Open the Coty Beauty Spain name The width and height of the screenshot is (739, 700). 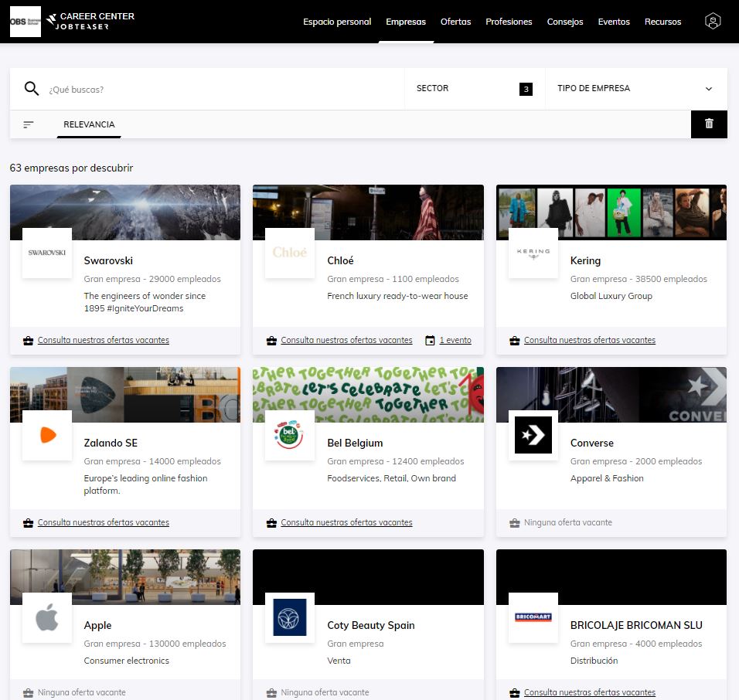pyautogui.click(x=371, y=625)
